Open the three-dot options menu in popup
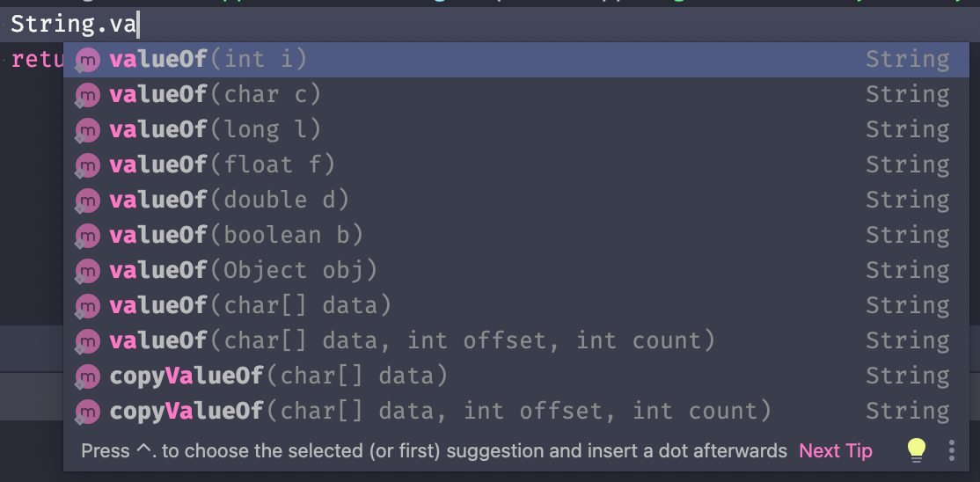980x482 pixels. [951, 450]
